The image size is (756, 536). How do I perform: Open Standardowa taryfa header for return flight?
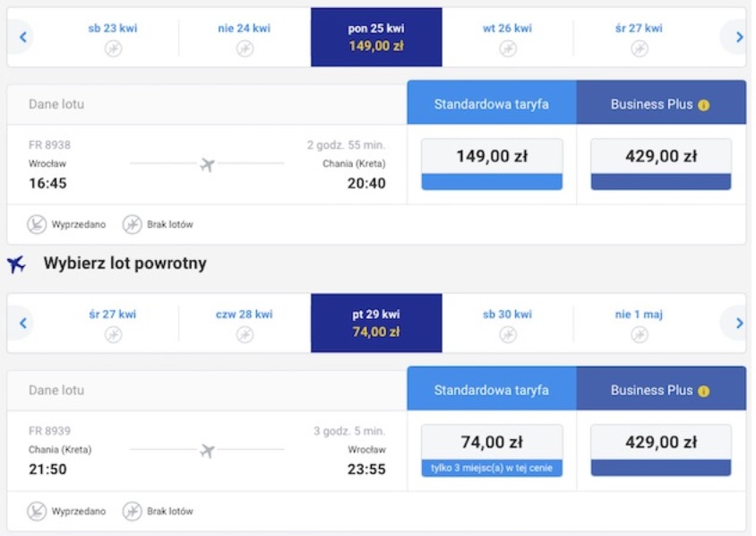pyautogui.click(x=492, y=389)
